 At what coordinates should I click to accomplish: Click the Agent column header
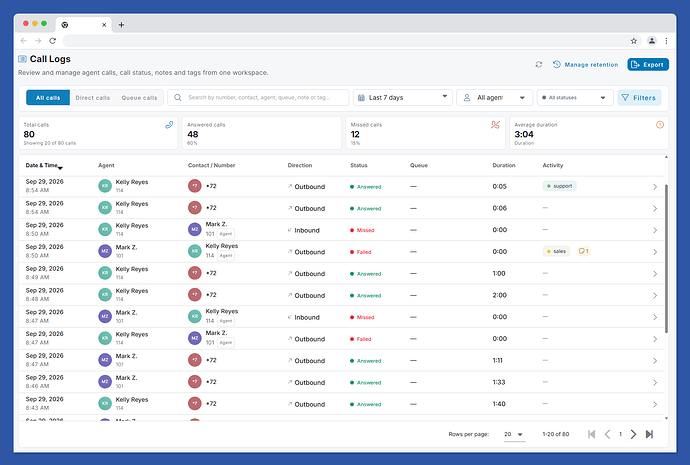(x=106, y=165)
